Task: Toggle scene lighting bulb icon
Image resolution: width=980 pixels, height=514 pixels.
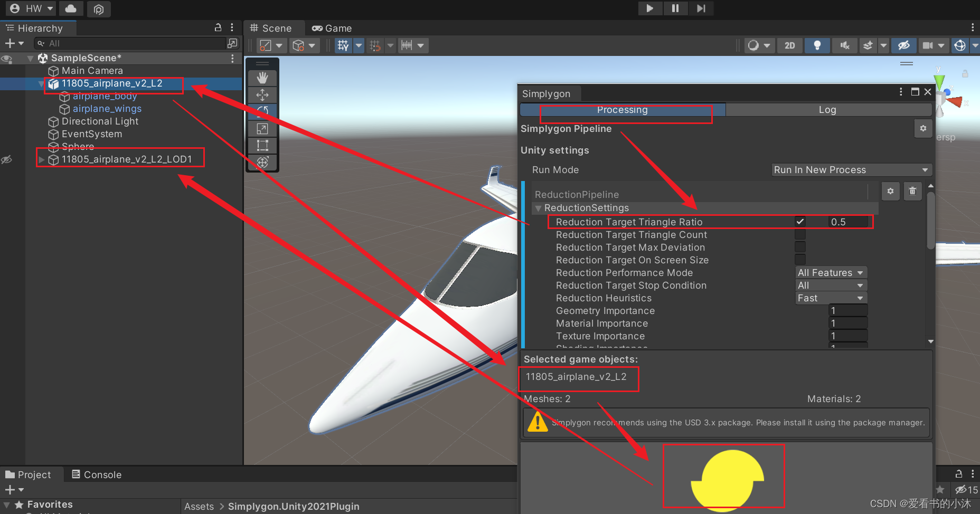Action: 817,46
